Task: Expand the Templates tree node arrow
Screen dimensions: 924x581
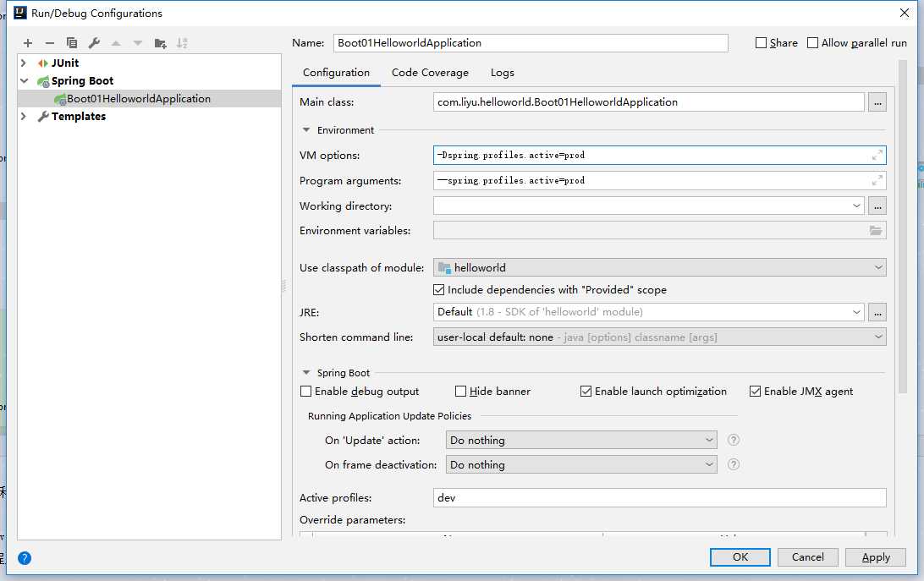Action: pyautogui.click(x=24, y=116)
